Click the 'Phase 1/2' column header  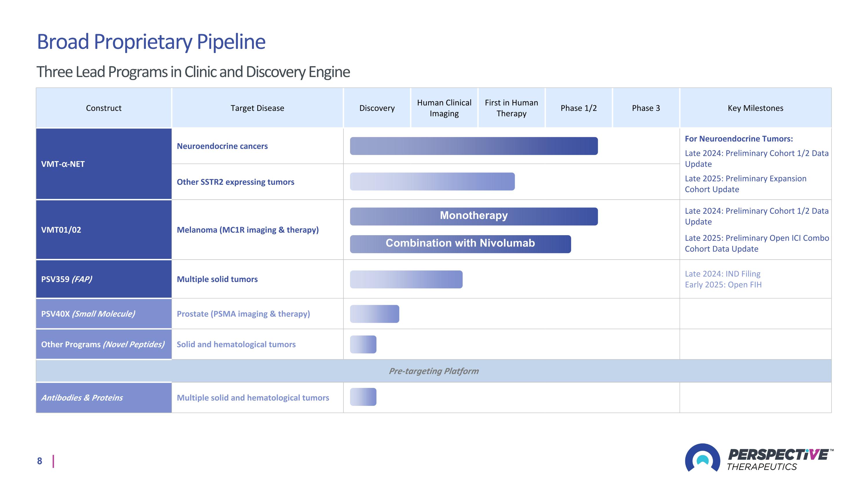coord(579,108)
